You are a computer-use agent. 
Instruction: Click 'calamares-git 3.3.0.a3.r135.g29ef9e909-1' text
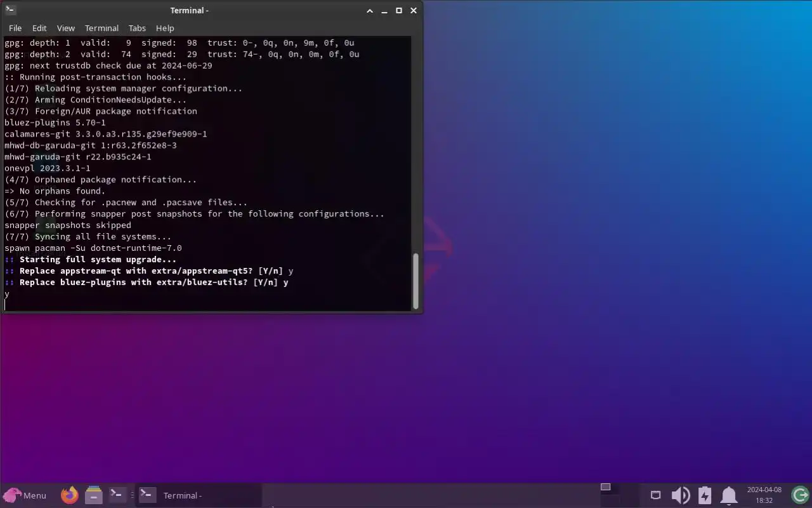(106, 134)
